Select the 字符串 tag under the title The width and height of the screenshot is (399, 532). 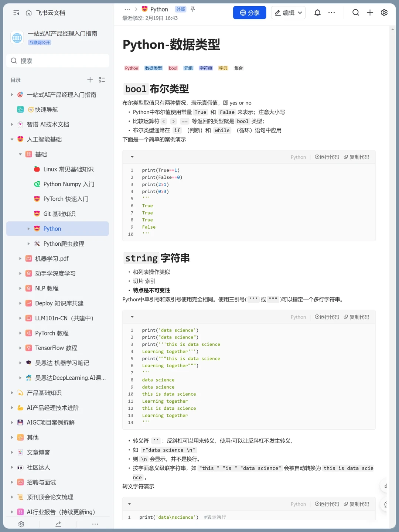[x=206, y=68]
